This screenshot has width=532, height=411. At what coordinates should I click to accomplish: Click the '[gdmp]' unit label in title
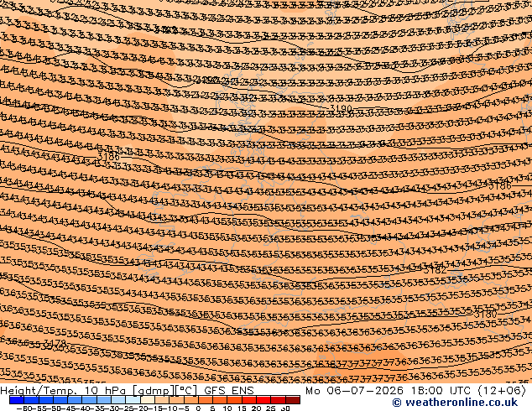point(154,391)
